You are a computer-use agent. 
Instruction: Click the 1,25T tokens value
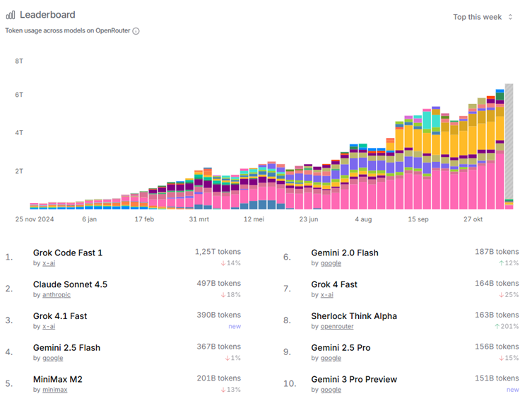click(218, 252)
